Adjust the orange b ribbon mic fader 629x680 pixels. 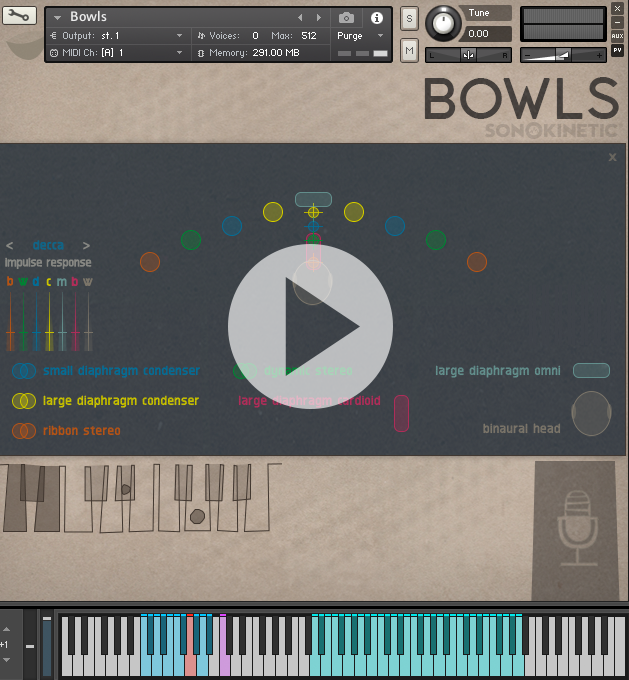point(10,332)
